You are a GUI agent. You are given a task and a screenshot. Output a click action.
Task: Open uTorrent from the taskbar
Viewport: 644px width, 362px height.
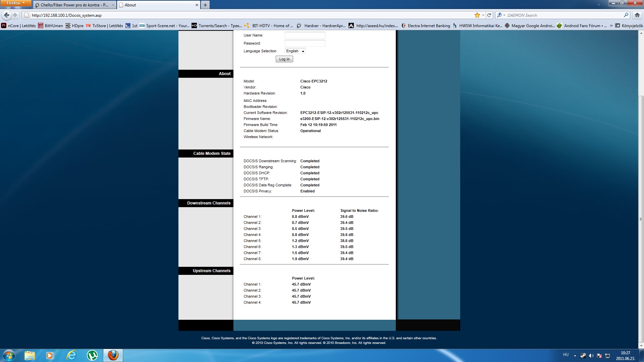(92, 355)
